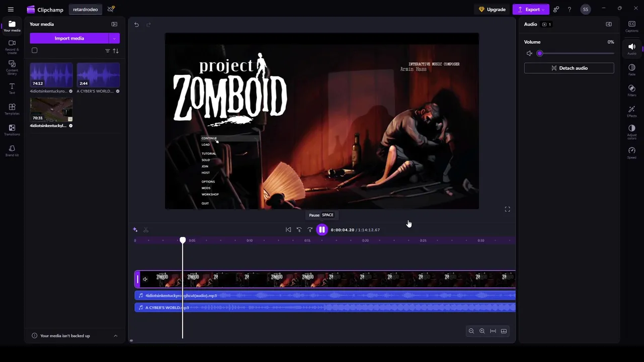
Task: Click the Detach audio button
Action: (569, 68)
